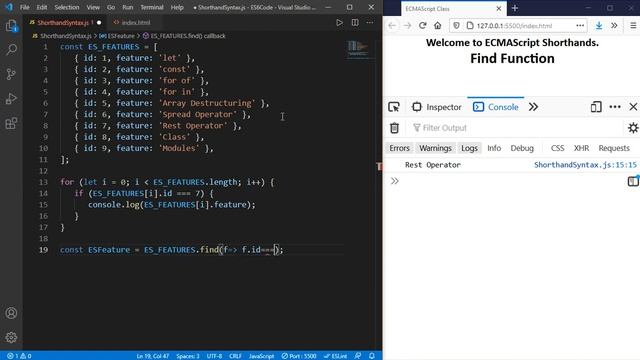Viewport: 640px width, 360px height.
Task: Run the code with the play icon
Action: pyautogui.click(x=339, y=22)
